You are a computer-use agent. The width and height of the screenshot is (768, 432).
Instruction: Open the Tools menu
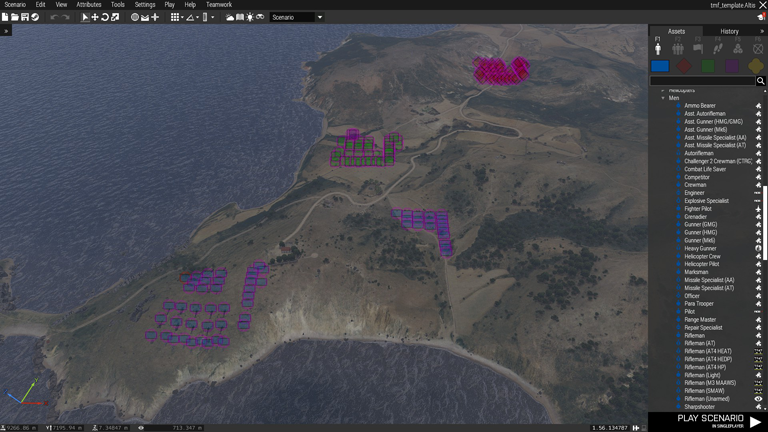118,4
